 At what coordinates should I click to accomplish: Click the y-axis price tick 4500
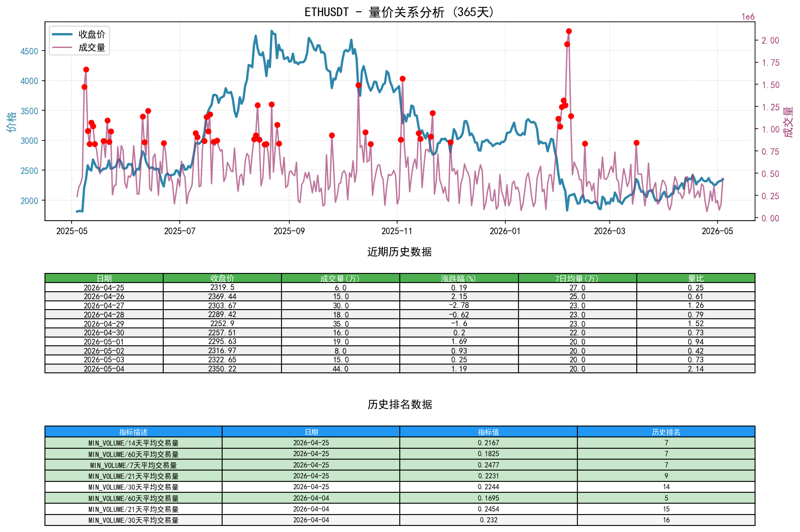coord(30,51)
